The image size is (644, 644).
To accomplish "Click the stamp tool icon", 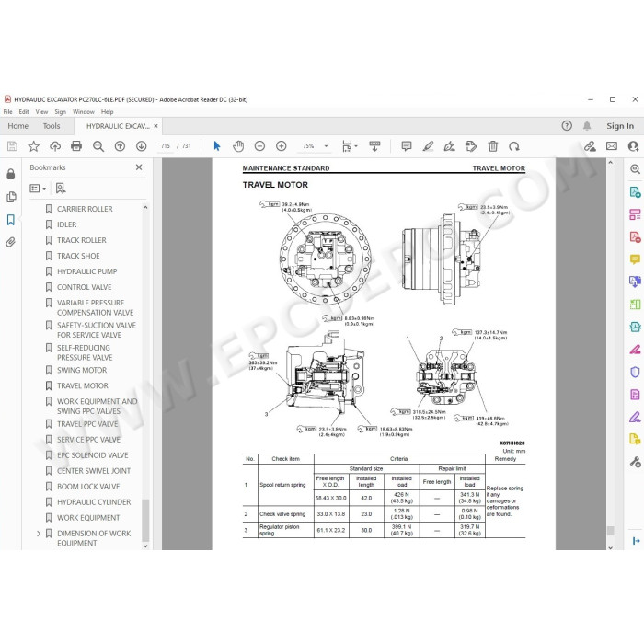I will pos(471,146).
